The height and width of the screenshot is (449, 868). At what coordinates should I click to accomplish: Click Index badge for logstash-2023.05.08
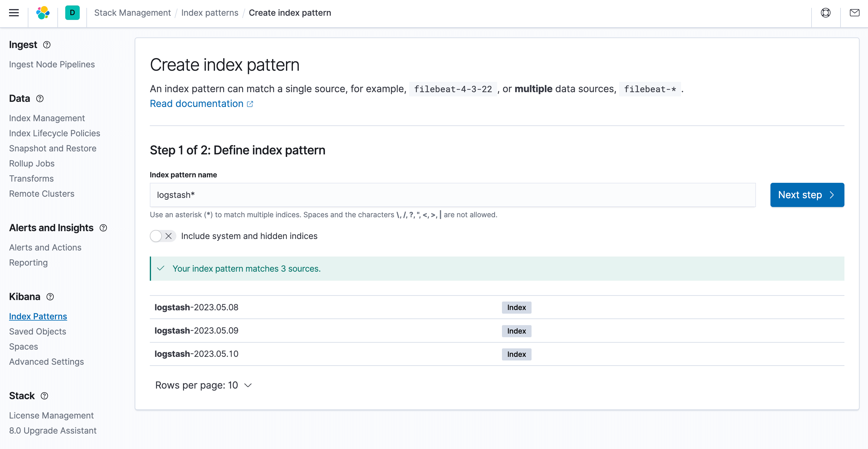(x=516, y=308)
